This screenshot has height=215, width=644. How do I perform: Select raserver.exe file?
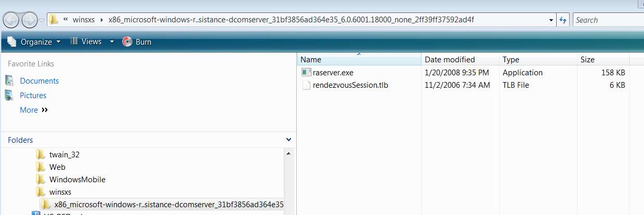click(x=333, y=73)
